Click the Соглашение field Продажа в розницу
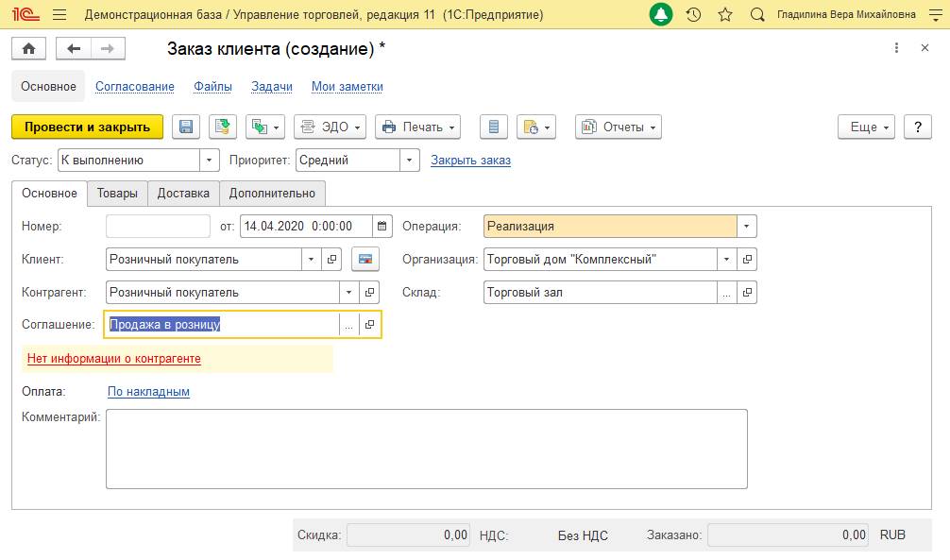 click(222, 325)
